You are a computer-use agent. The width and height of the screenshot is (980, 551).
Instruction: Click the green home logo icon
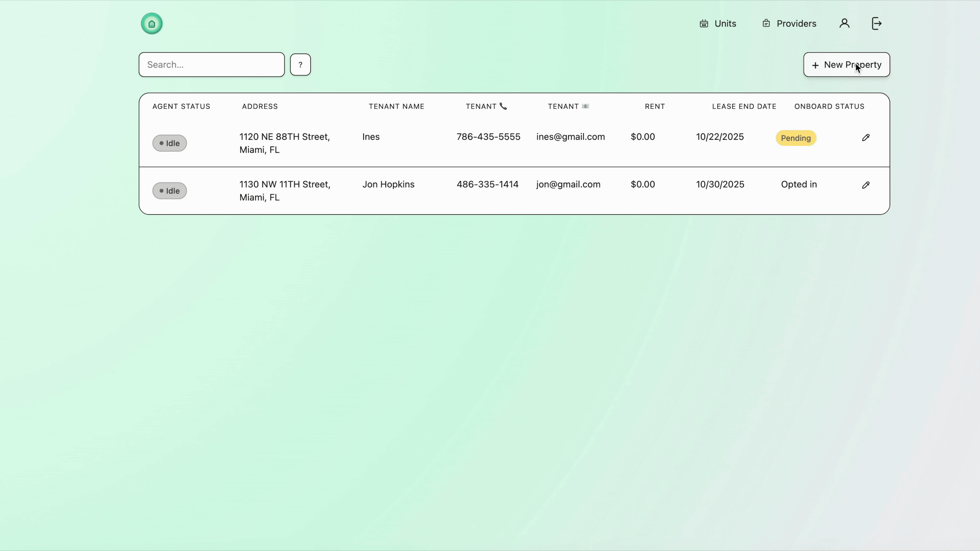click(x=151, y=23)
